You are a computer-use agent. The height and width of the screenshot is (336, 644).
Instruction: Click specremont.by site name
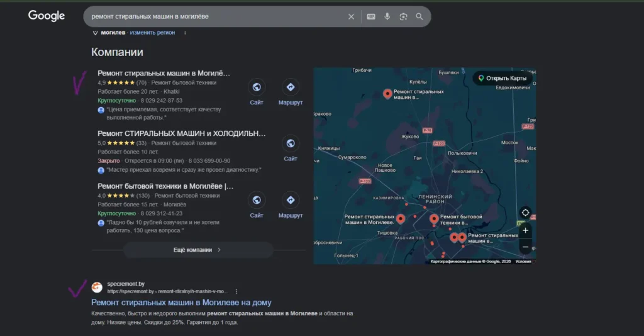pos(126,284)
